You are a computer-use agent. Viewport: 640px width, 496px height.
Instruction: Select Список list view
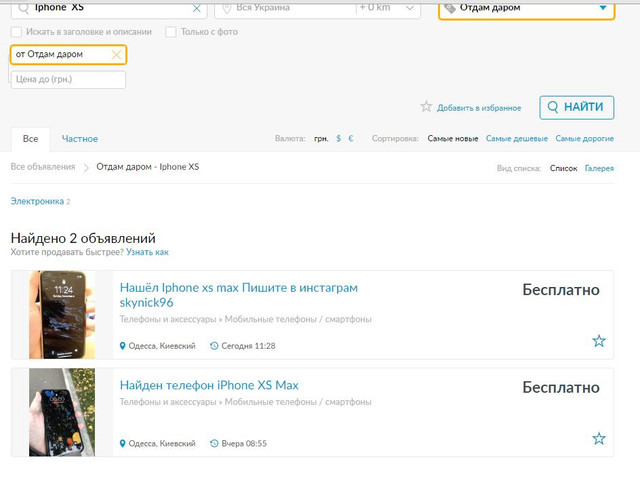click(563, 168)
